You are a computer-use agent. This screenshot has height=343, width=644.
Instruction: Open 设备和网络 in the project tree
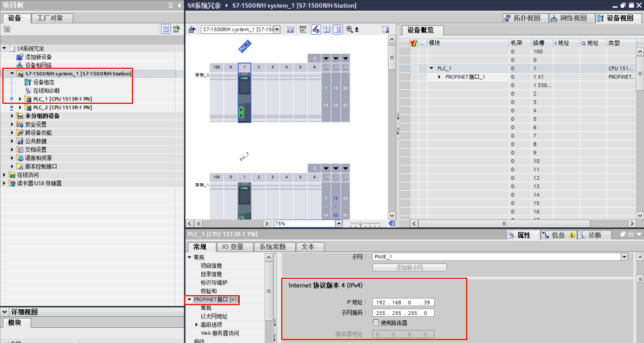point(34,65)
